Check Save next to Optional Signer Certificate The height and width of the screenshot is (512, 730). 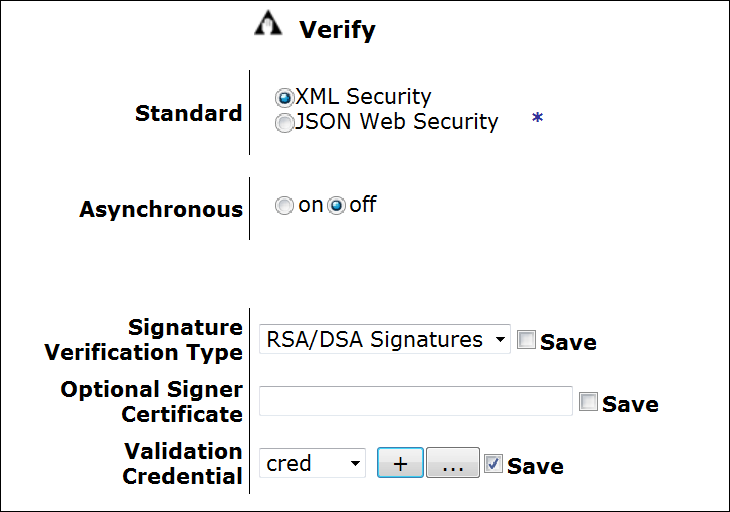click(x=588, y=402)
